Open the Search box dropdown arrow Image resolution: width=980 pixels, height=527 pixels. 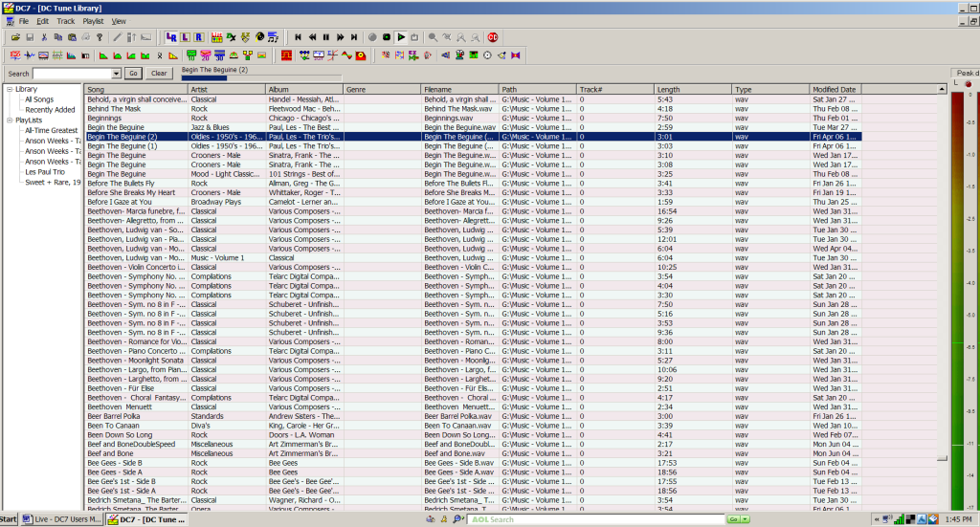(x=117, y=74)
